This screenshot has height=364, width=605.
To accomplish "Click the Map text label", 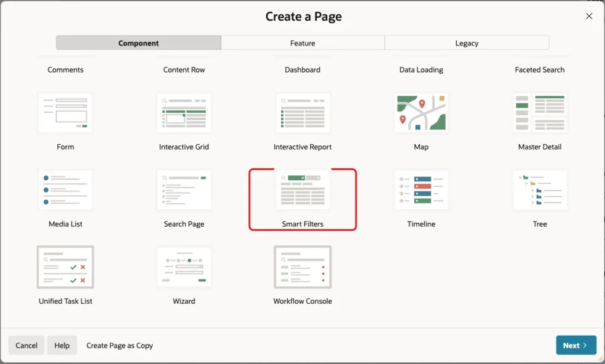I will pos(421,147).
